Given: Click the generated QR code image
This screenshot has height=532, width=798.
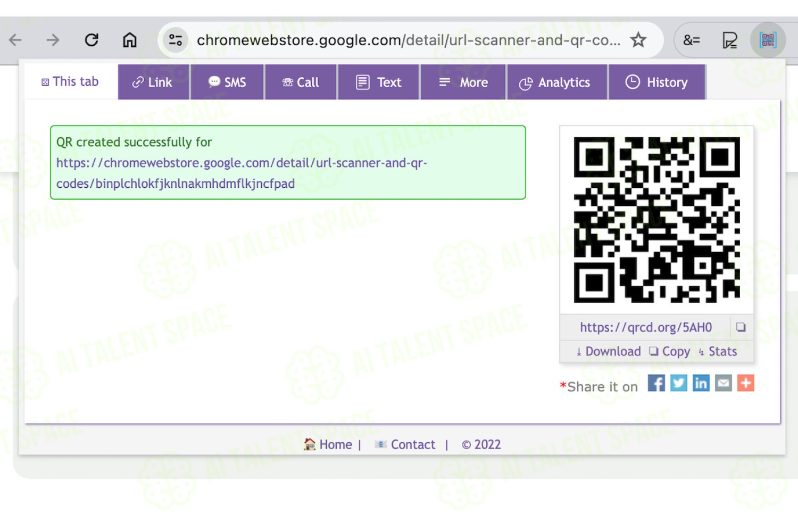Looking at the screenshot, I should click(x=656, y=220).
